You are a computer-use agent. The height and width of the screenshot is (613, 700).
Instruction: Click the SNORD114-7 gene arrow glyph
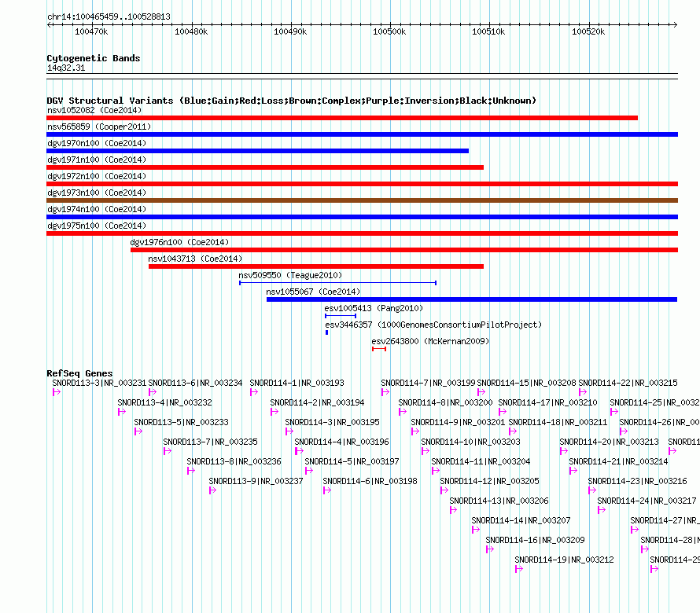tap(385, 392)
